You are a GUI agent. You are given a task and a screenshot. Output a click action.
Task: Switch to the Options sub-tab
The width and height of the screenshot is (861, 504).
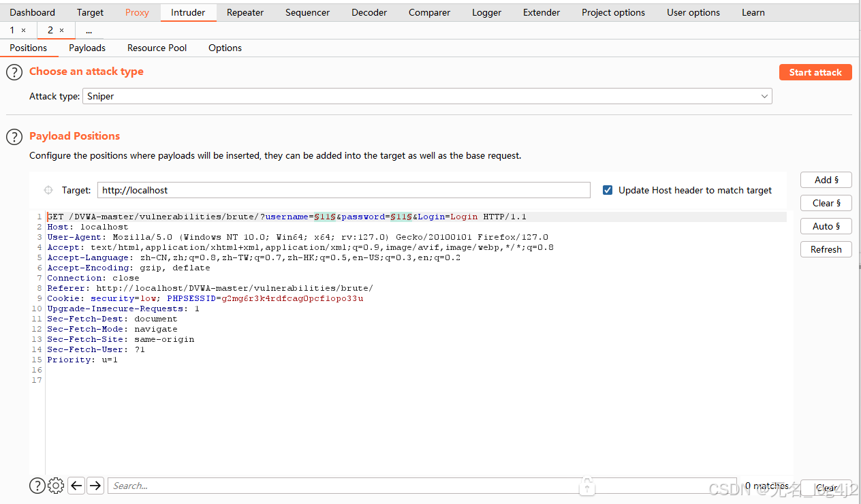click(225, 48)
